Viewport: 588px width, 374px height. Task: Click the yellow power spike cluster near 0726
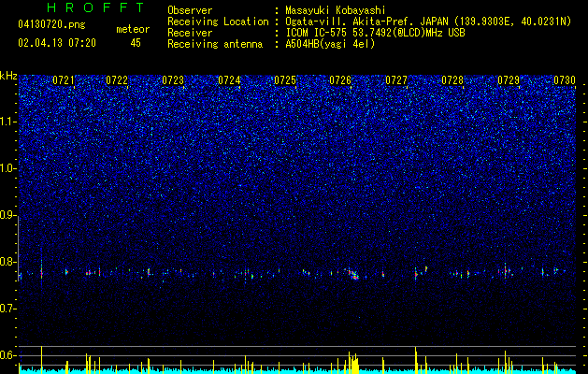(353, 363)
